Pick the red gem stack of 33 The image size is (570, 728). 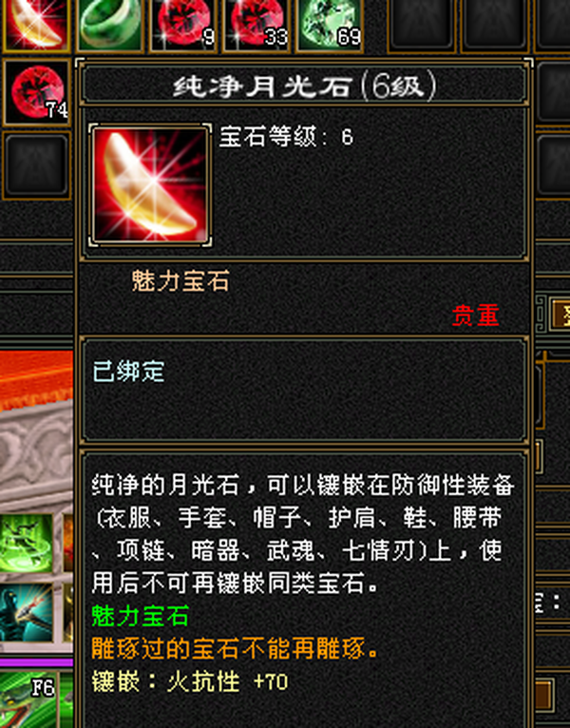click(256, 24)
